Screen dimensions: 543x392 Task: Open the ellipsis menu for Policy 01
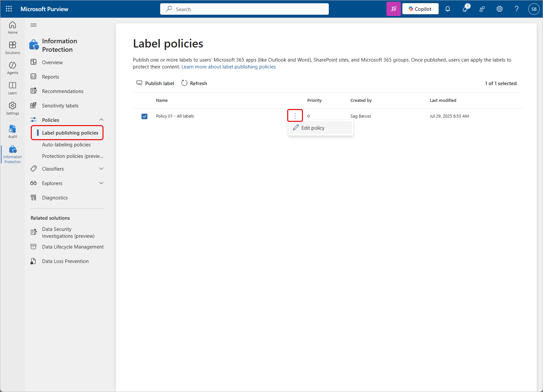tap(295, 115)
